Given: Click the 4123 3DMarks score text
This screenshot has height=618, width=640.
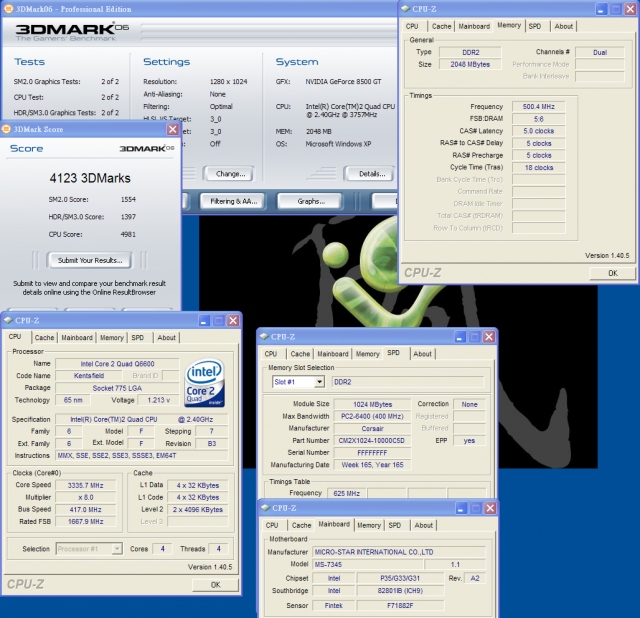Looking at the screenshot, I should click(90, 178).
